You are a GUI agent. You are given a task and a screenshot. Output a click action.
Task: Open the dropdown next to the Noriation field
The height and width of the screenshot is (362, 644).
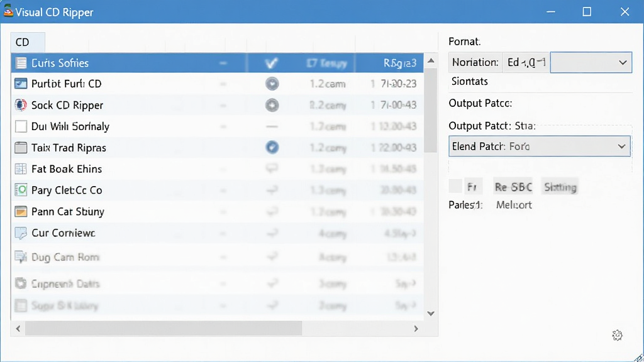coord(591,62)
